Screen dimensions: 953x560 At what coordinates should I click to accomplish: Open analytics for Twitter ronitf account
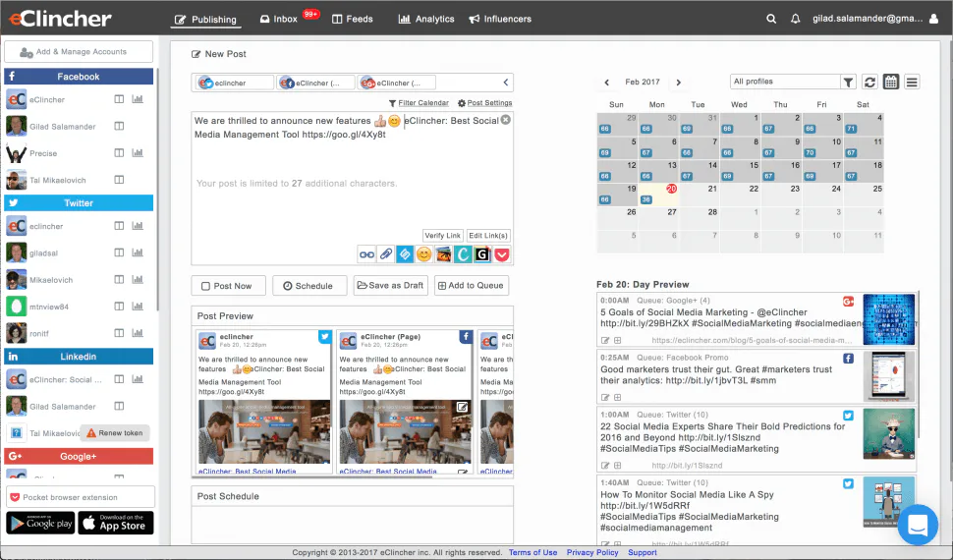[138, 333]
